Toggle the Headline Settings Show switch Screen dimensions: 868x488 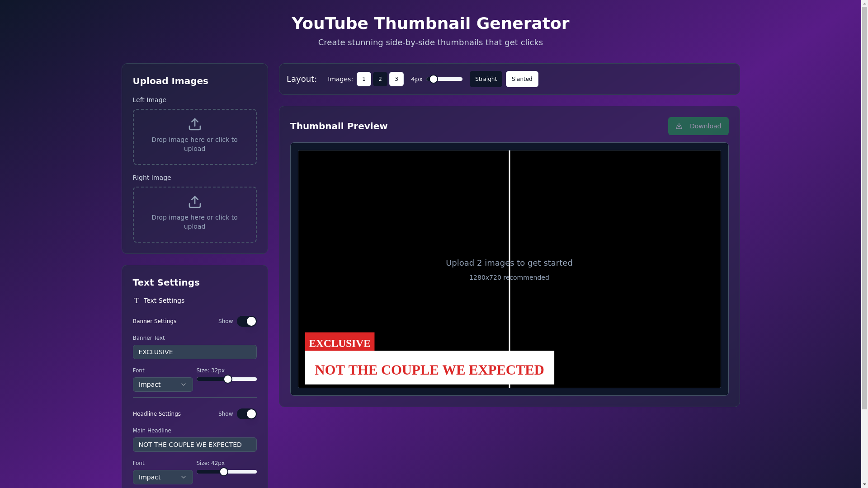[246, 414]
